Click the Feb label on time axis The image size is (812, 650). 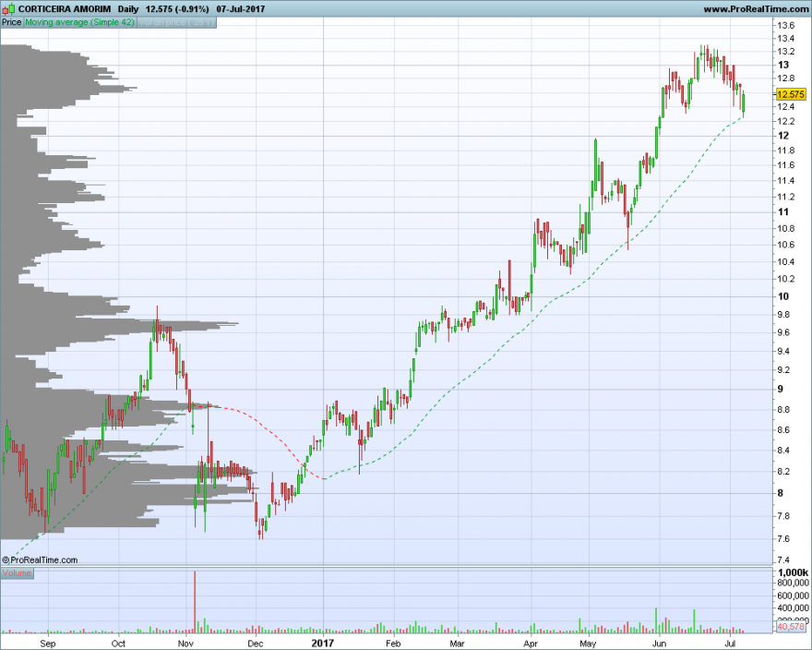(394, 644)
